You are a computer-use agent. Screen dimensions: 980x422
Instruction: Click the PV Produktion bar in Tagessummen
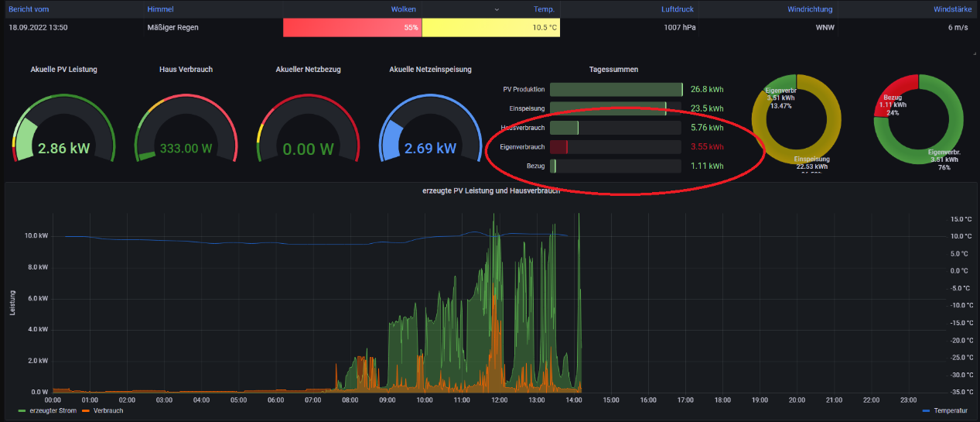(615, 89)
